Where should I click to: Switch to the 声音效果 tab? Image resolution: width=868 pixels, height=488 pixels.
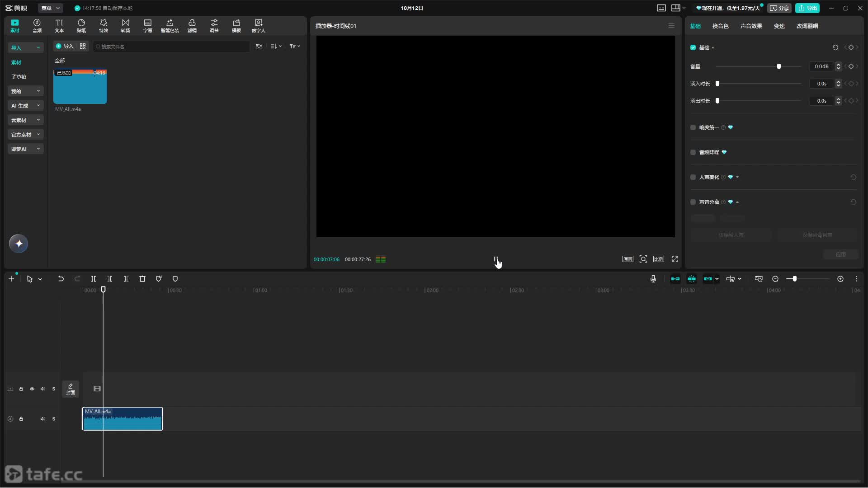click(x=751, y=26)
